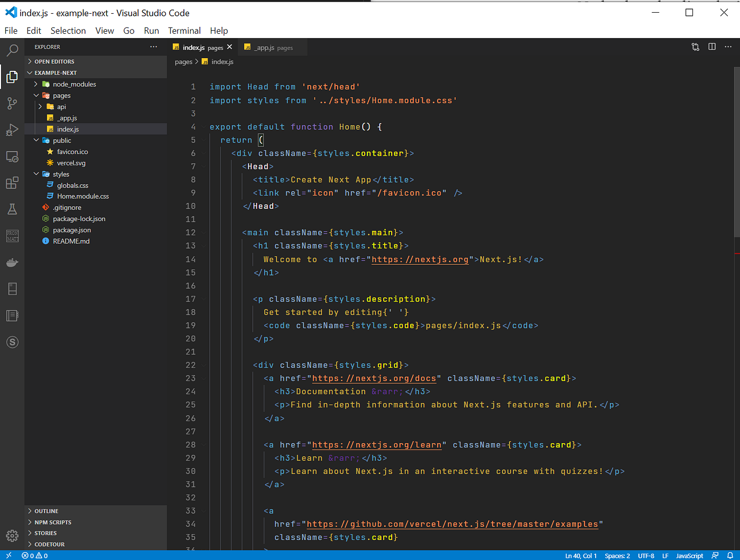Screen dimensions: 740x560
Task: Expand the CODETOUR section
Action: [x=96, y=545]
